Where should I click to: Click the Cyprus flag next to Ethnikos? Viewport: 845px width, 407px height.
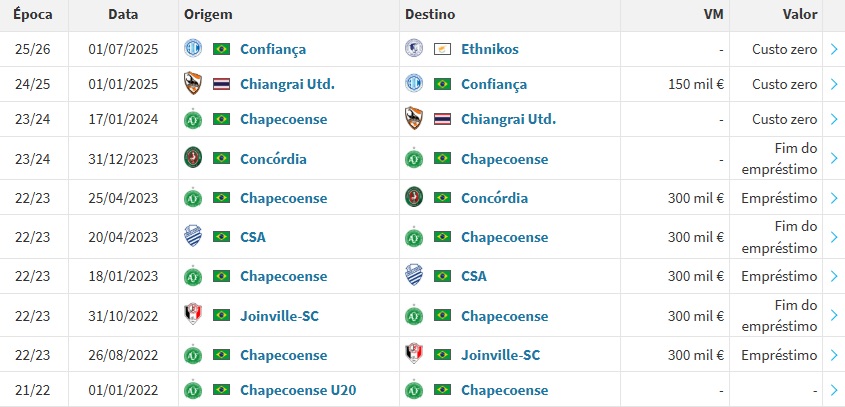pyautogui.click(x=442, y=49)
